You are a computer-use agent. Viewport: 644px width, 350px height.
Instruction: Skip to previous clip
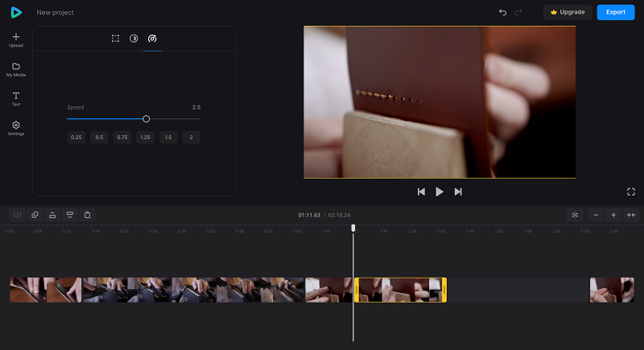(421, 192)
